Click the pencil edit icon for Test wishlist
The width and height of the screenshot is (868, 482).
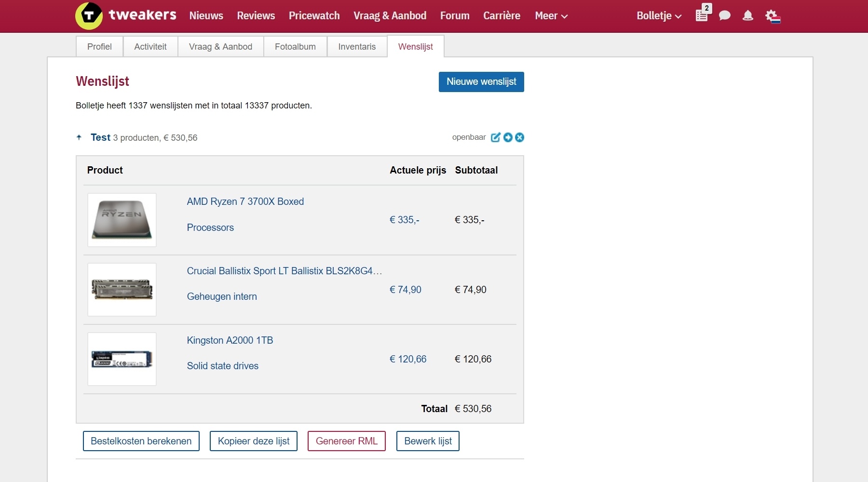(x=495, y=137)
